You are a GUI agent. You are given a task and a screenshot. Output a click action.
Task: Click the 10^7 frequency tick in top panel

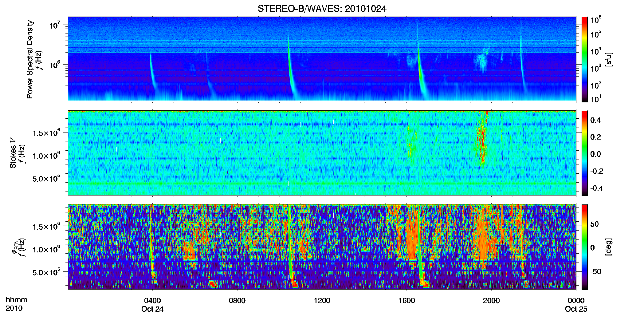54,25
